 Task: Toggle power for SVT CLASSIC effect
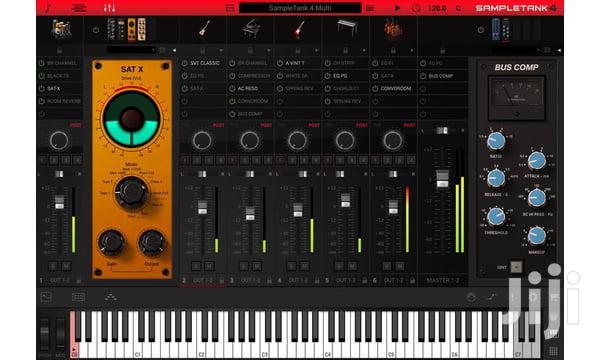tap(185, 63)
